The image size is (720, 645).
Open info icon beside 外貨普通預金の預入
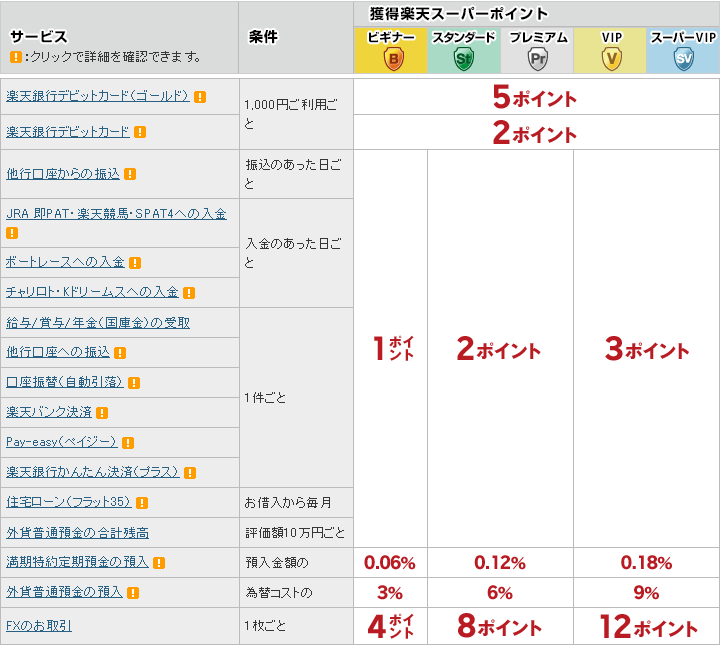[133, 593]
